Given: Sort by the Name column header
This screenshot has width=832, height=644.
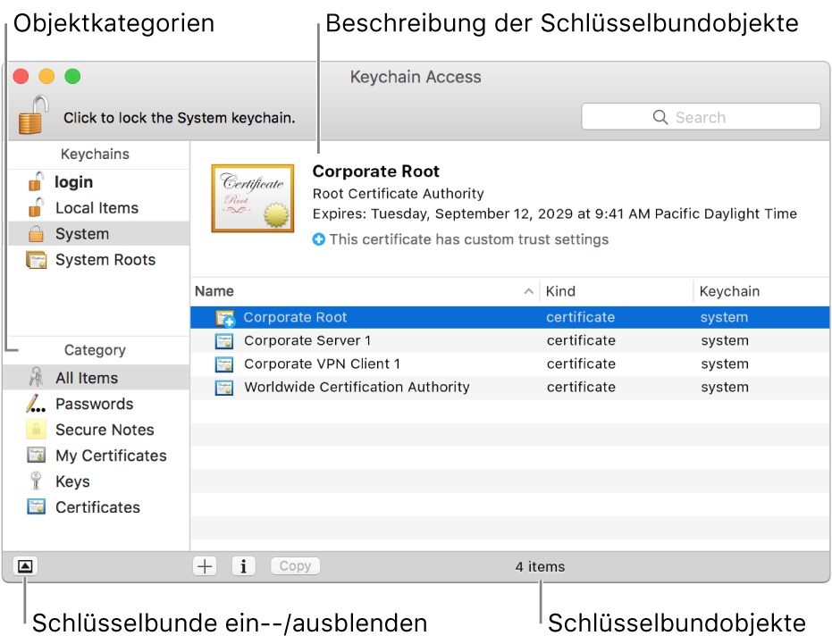Looking at the screenshot, I should click(x=365, y=291).
